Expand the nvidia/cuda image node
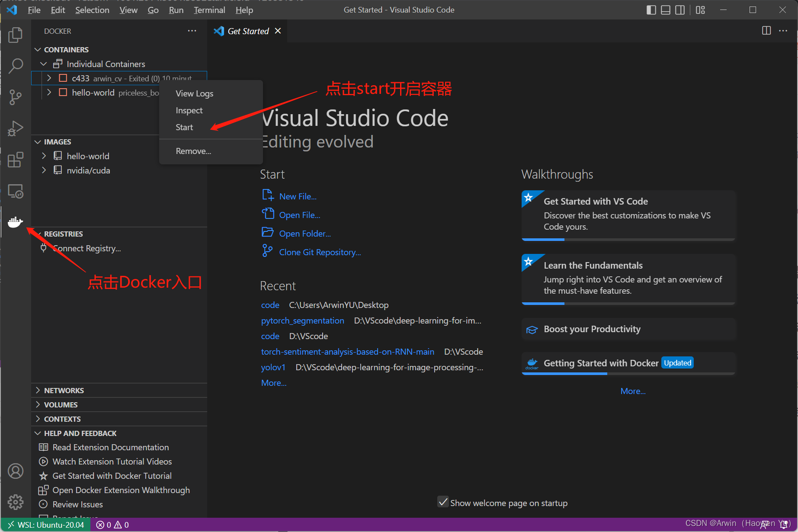Viewport: 798px width, 532px height. pyautogui.click(x=43, y=170)
